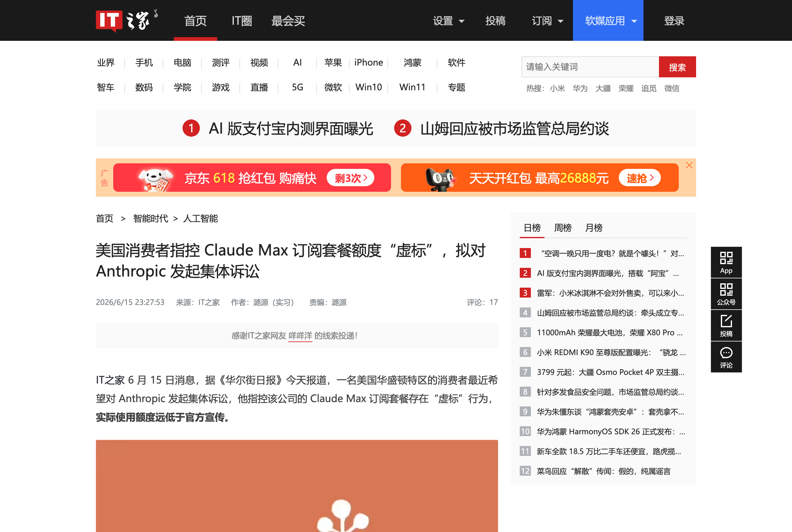The image size is (792, 532).
Task: Open the IT圈 nav item
Action: pos(242,21)
